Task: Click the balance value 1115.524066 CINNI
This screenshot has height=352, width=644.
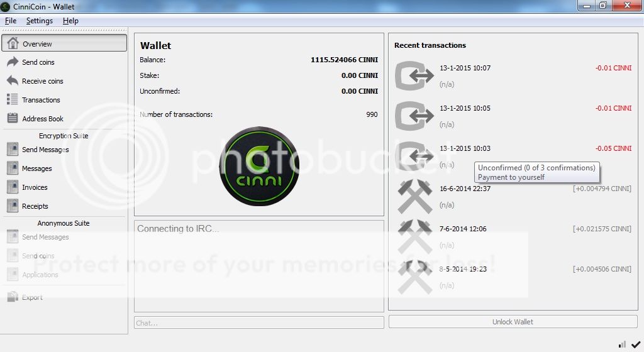Action: coord(344,60)
